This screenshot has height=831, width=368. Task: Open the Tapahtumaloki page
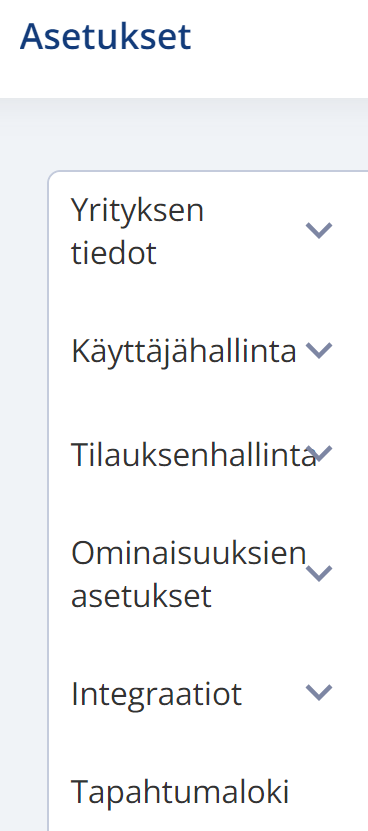180,792
